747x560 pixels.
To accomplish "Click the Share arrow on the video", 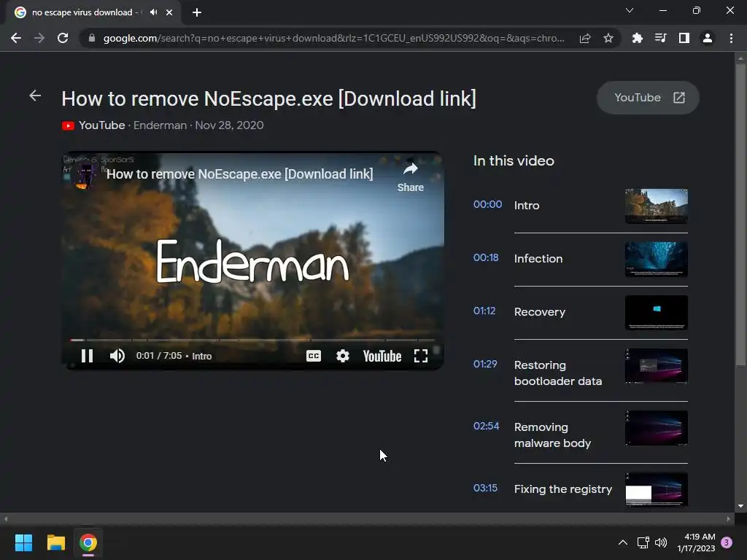I will coord(410,177).
